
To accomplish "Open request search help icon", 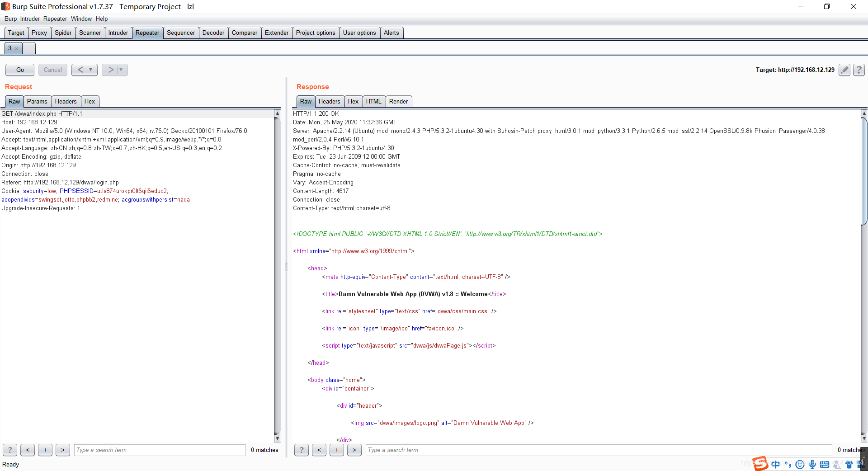I will click(x=10, y=450).
